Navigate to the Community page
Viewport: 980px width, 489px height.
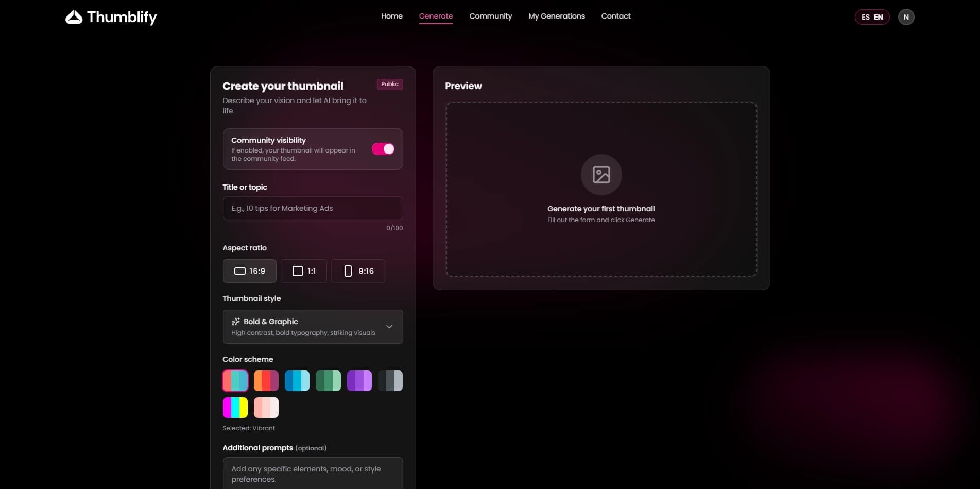(x=490, y=16)
